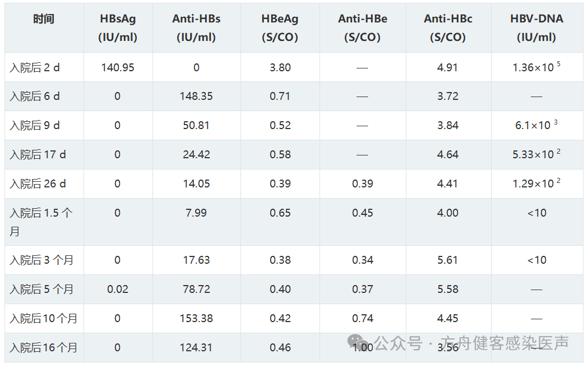Select the 0.02 HBsAg cell
The height and width of the screenshot is (367, 588).
point(118,290)
